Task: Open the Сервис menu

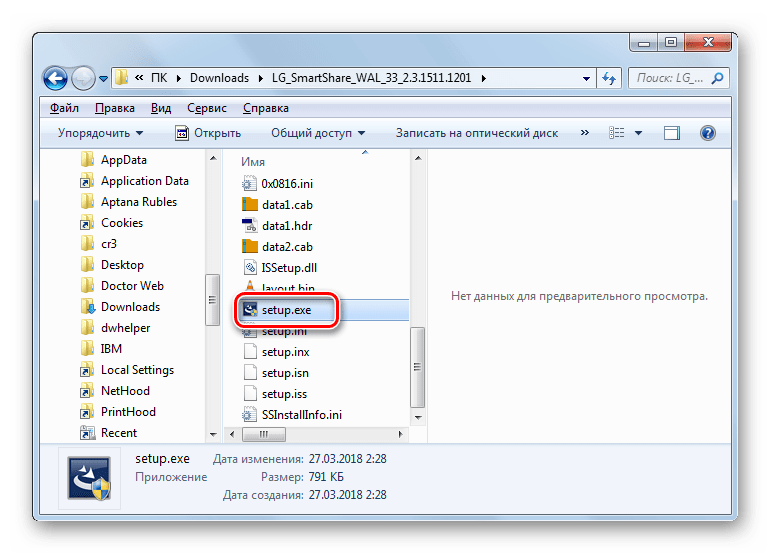Action: coord(207,108)
